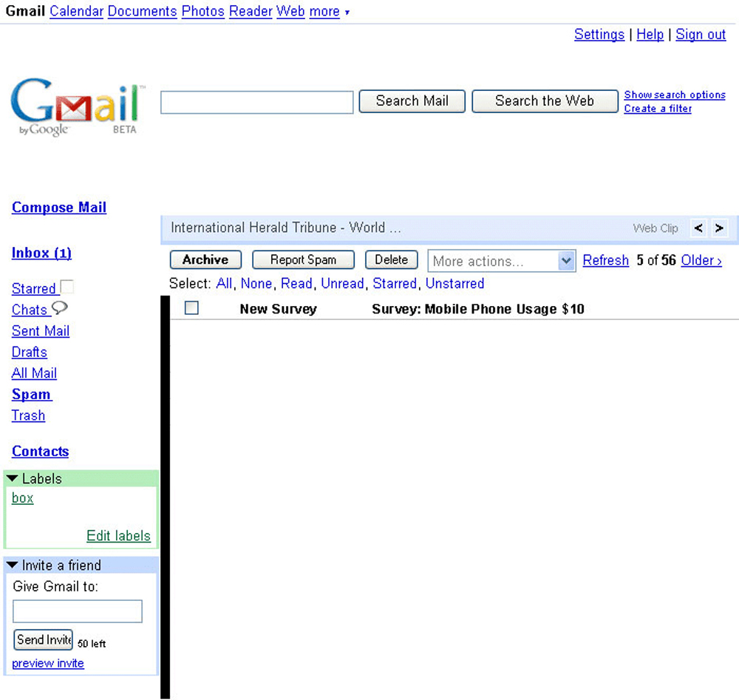Open the Chats folder
Viewport: 739px width, 700px height.
[x=30, y=310]
